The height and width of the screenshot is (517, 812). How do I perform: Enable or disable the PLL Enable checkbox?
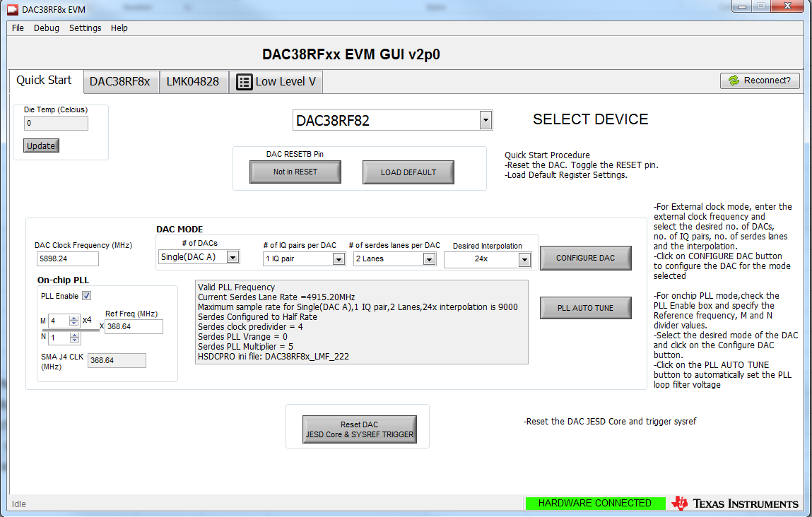[x=86, y=296]
